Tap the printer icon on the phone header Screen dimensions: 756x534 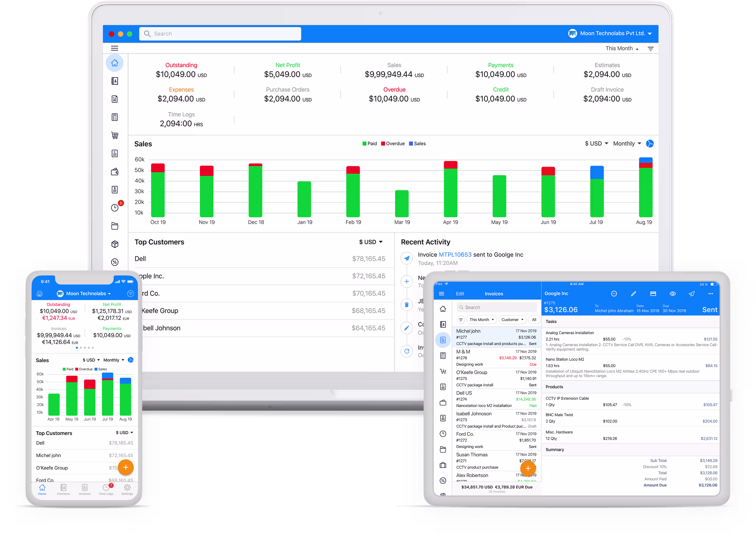39,293
